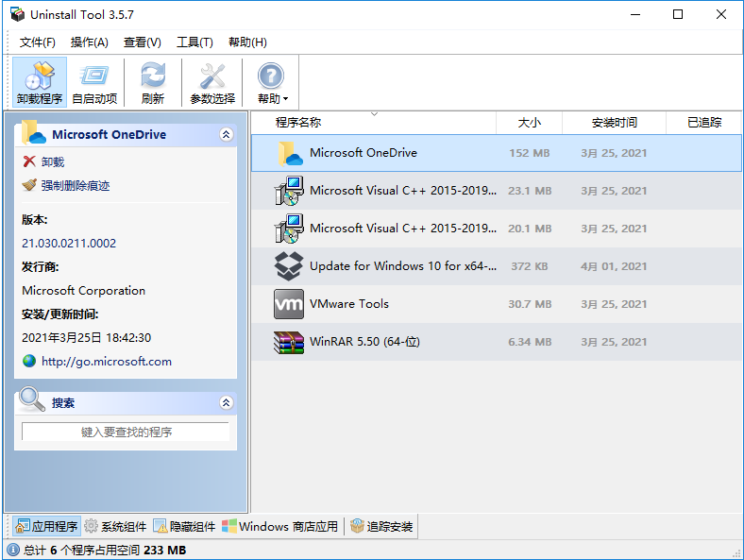The height and width of the screenshot is (560, 744).
Task: Select the WinRAR 5.50 (64-位) name
Action: 364,342
